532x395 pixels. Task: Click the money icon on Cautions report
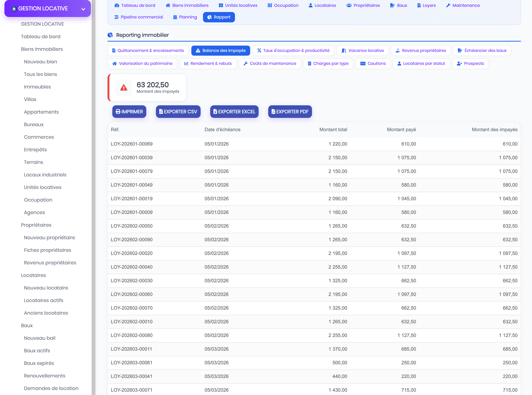point(363,63)
